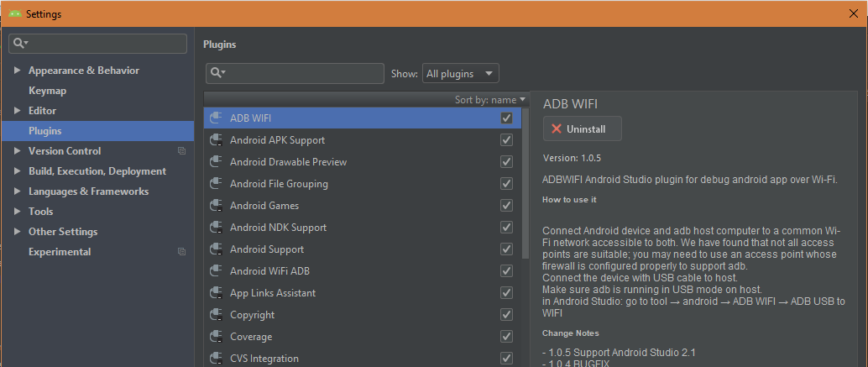The image size is (868, 367).
Task: Click the Android File Grouping plugin icon
Action: click(x=216, y=183)
